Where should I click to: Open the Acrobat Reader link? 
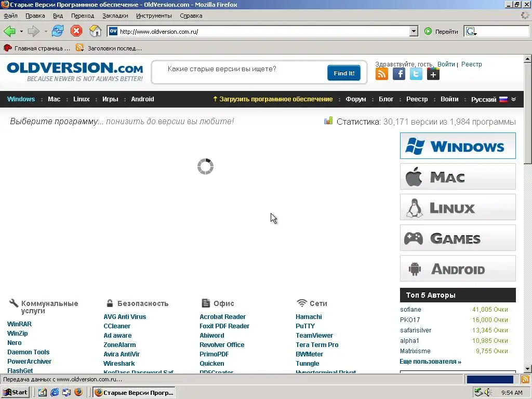(222, 316)
